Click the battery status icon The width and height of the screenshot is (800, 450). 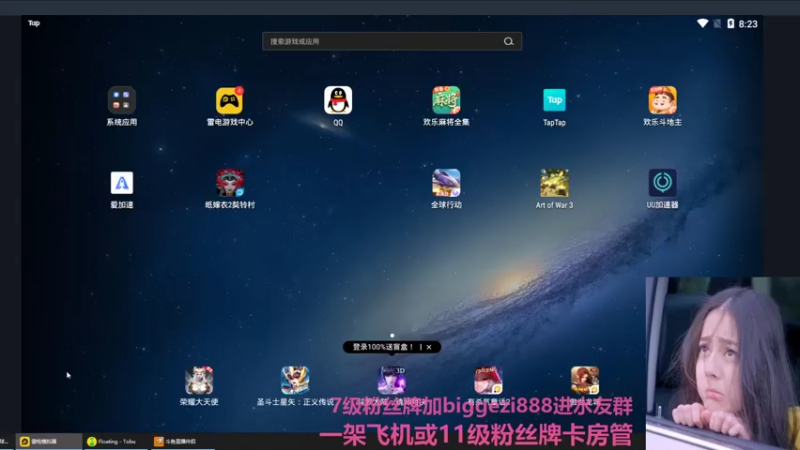tap(731, 23)
